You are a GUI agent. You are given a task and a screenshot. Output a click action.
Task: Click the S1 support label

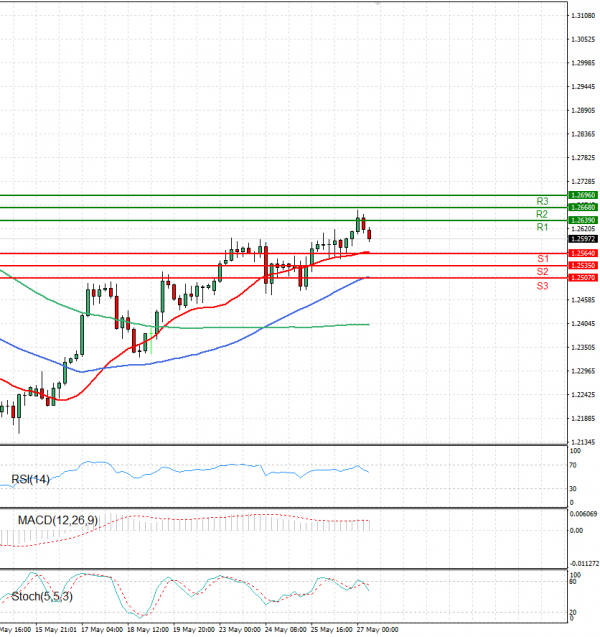(x=543, y=259)
